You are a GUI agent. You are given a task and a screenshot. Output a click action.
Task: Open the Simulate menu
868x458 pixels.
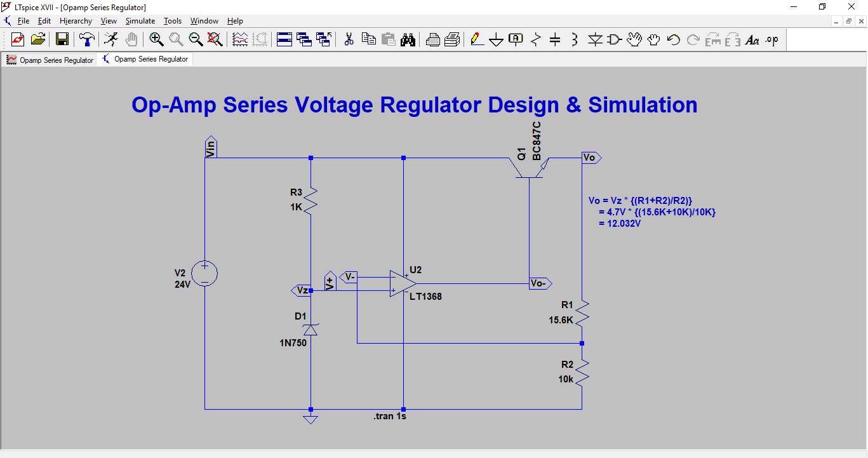click(140, 20)
